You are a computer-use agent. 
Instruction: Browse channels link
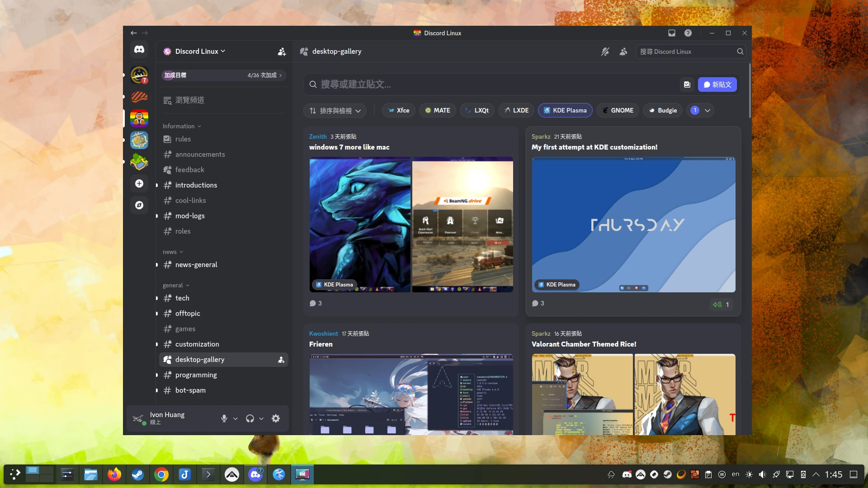click(x=224, y=100)
